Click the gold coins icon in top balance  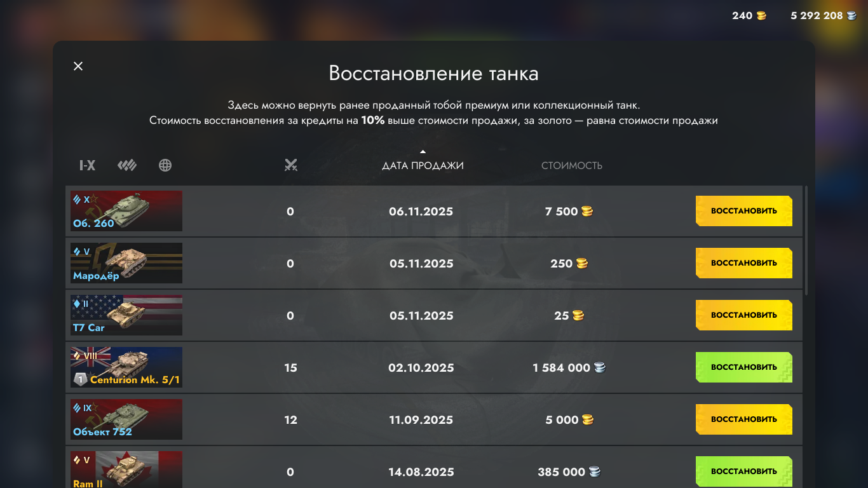761,16
